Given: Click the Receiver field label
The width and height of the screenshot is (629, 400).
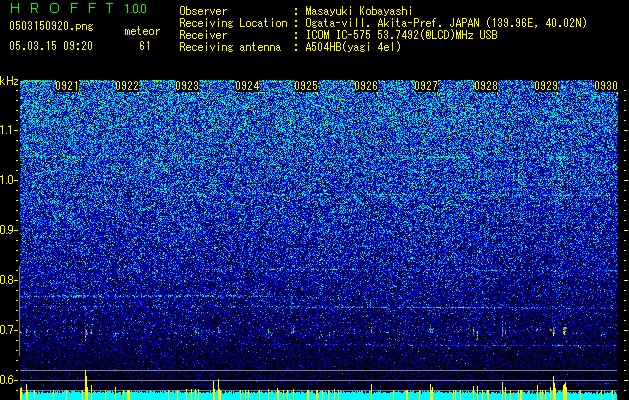Looking at the screenshot, I should pos(203,35).
